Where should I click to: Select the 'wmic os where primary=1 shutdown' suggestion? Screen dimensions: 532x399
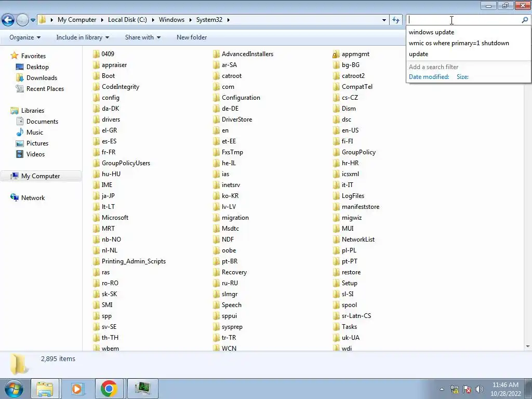point(468,43)
